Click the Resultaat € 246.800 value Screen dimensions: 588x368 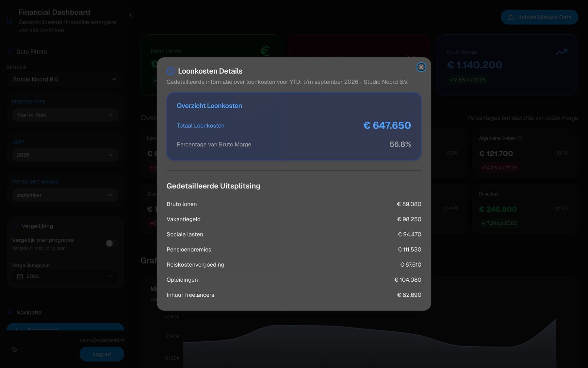(x=498, y=209)
